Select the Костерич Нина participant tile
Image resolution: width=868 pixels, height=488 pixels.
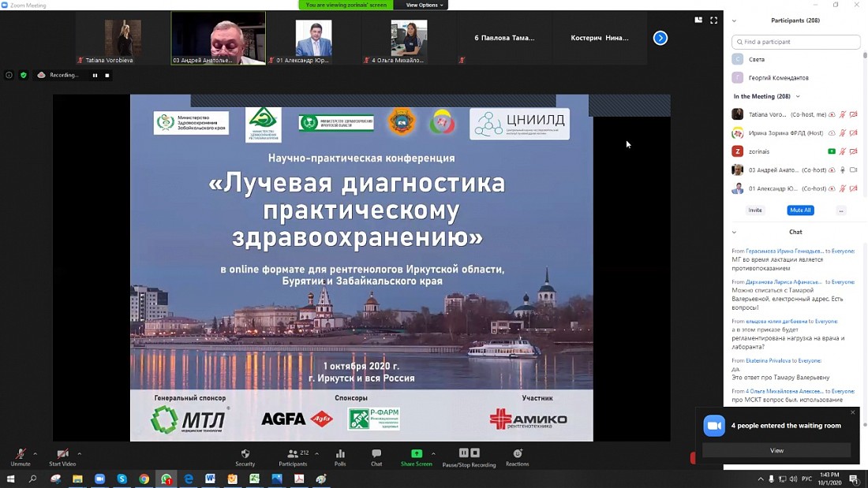point(600,38)
